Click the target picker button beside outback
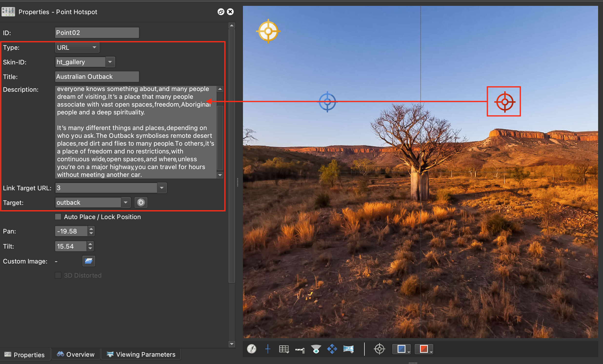Screen dimensions: 603x364 tap(141, 202)
